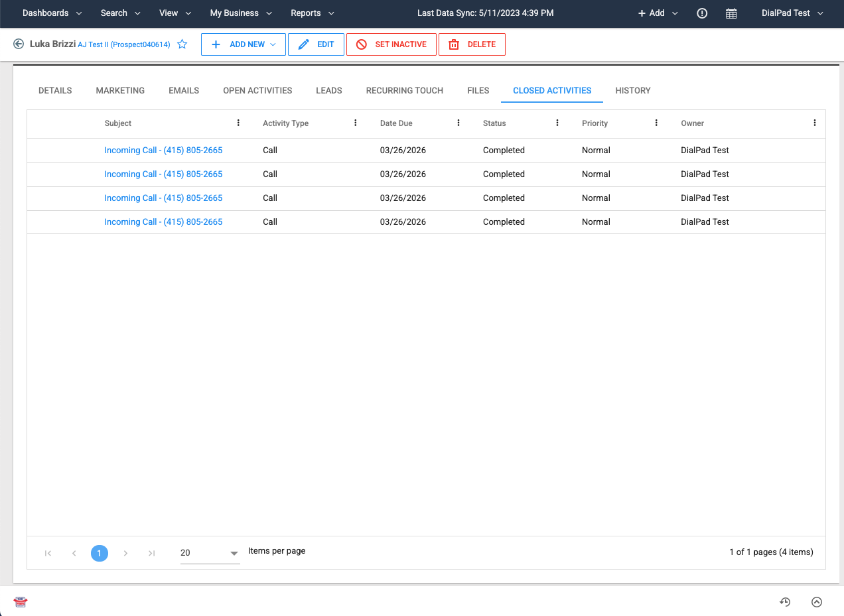Screen dimensions: 844x616
Task: Open Status column options menu
Action: 557,123
